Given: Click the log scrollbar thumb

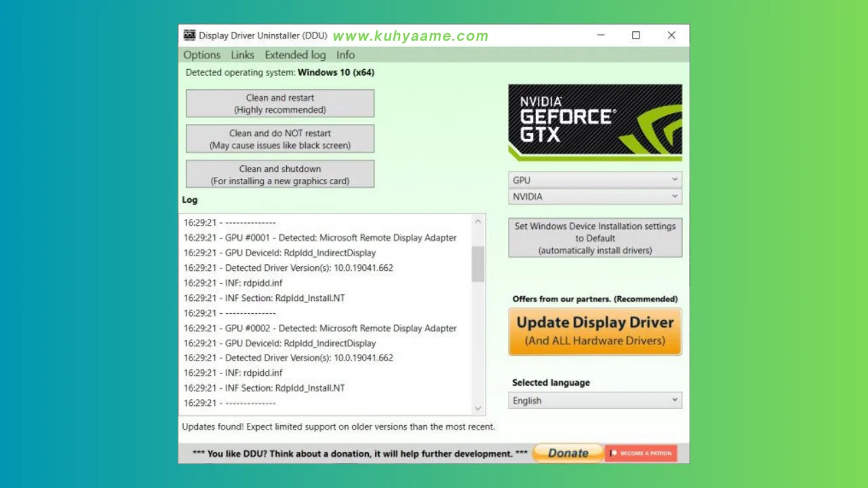Looking at the screenshot, I should coord(478,264).
